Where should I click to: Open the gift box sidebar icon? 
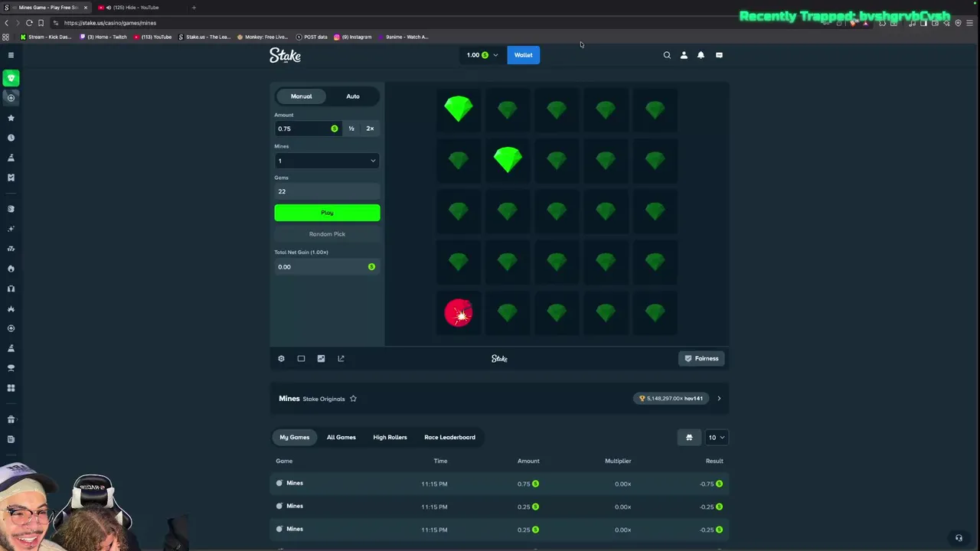[11, 419]
